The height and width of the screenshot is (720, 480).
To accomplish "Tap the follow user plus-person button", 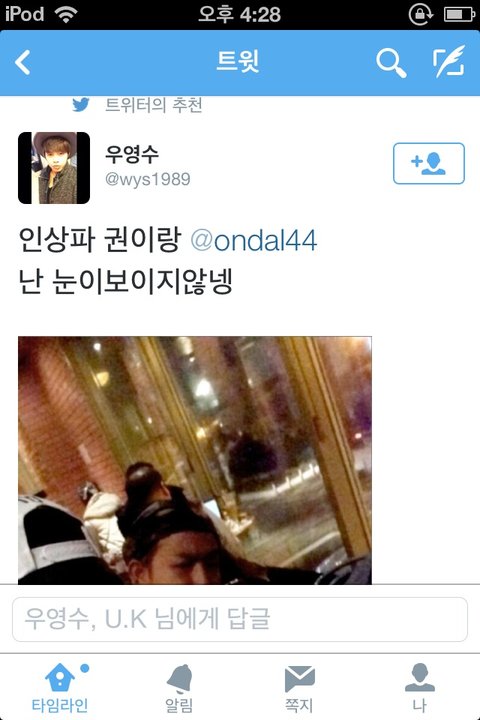I will [x=429, y=163].
